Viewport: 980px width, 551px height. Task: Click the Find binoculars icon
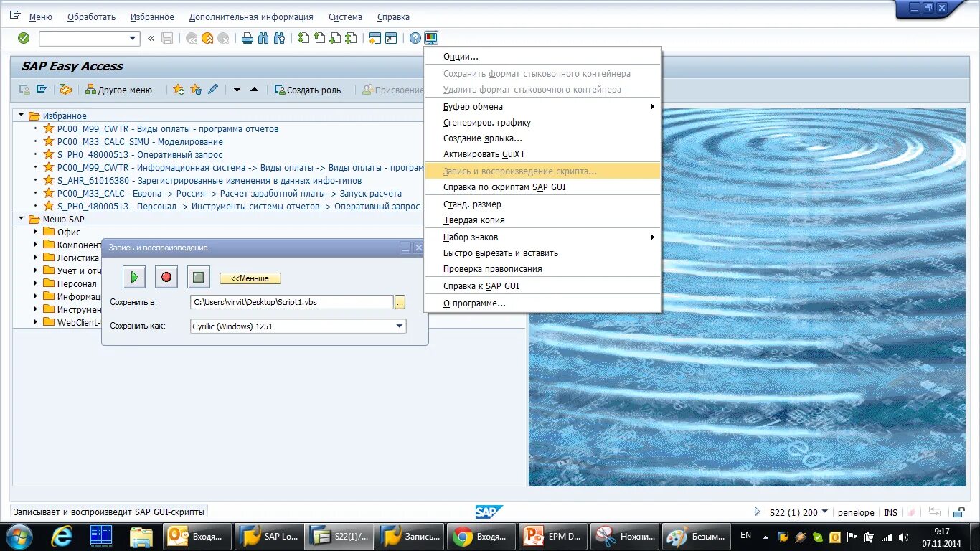click(263, 39)
